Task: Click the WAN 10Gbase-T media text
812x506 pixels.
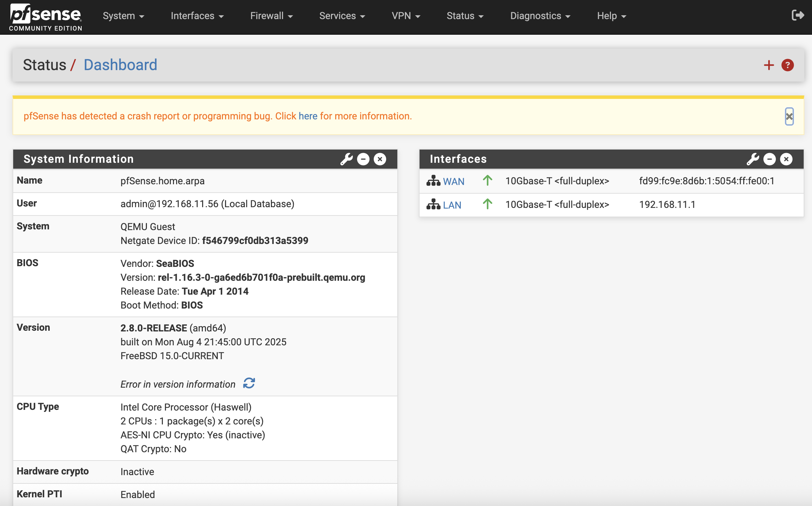Action: point(557,181)
